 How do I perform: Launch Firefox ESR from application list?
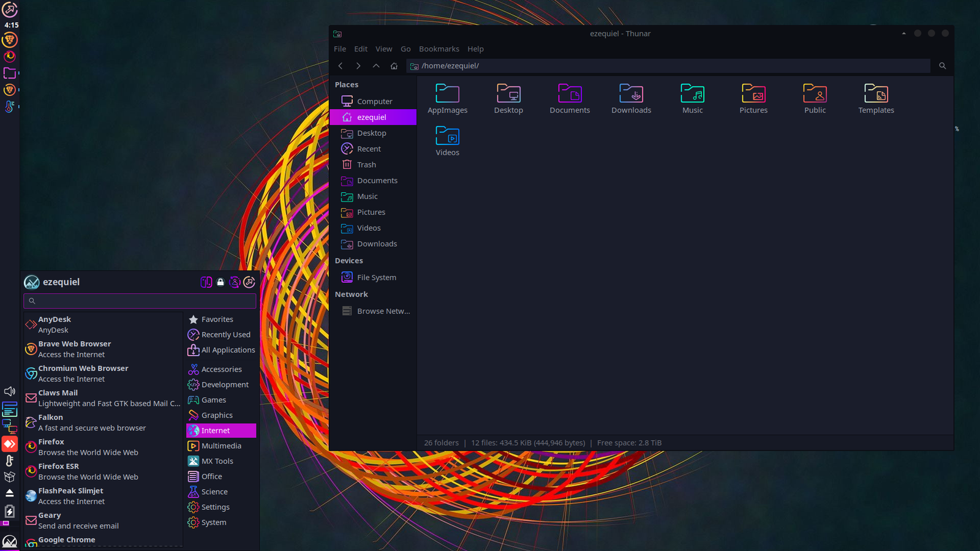pyautogui.click(x=103, y=471)
